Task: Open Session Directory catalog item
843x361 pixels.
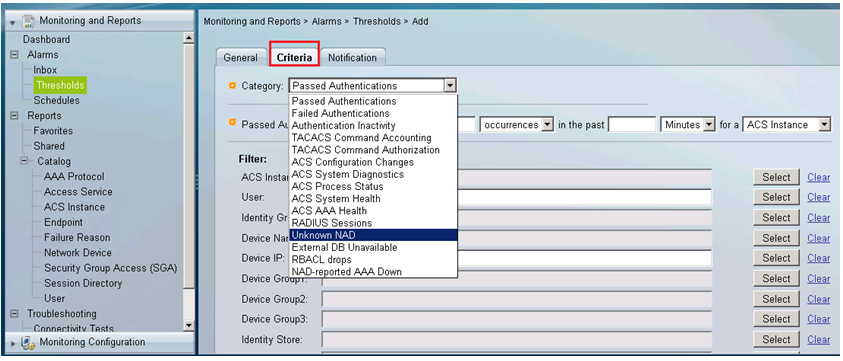Action: point(83,283)
